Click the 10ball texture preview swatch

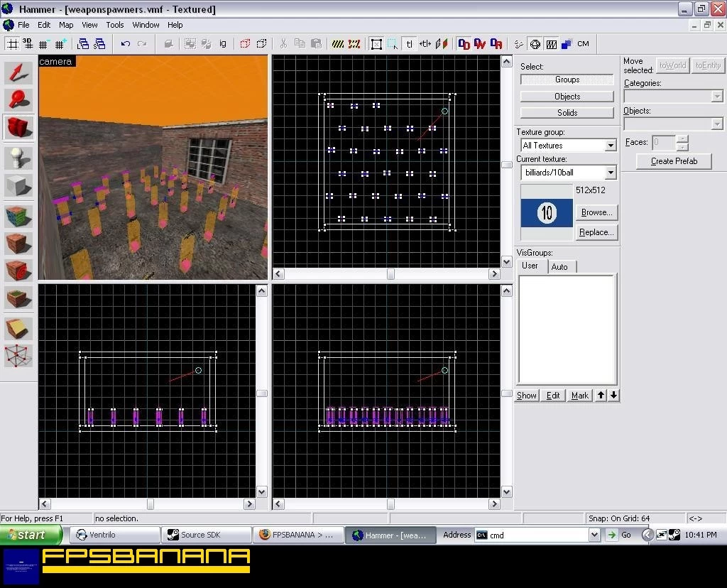[547, 213]
